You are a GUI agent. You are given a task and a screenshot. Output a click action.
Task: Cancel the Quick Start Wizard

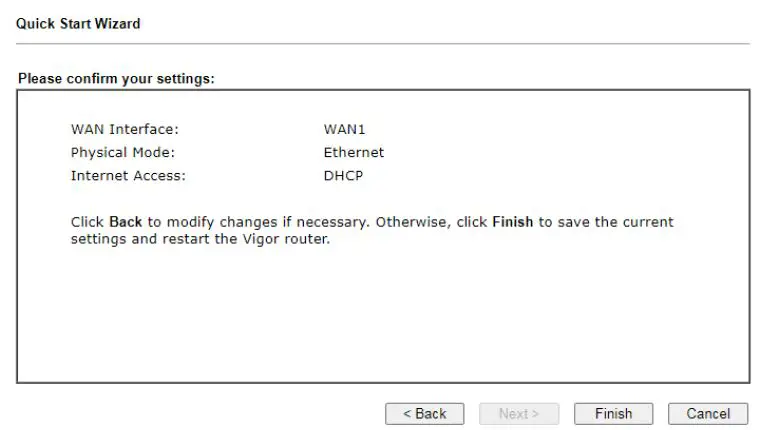coord(708,414)
